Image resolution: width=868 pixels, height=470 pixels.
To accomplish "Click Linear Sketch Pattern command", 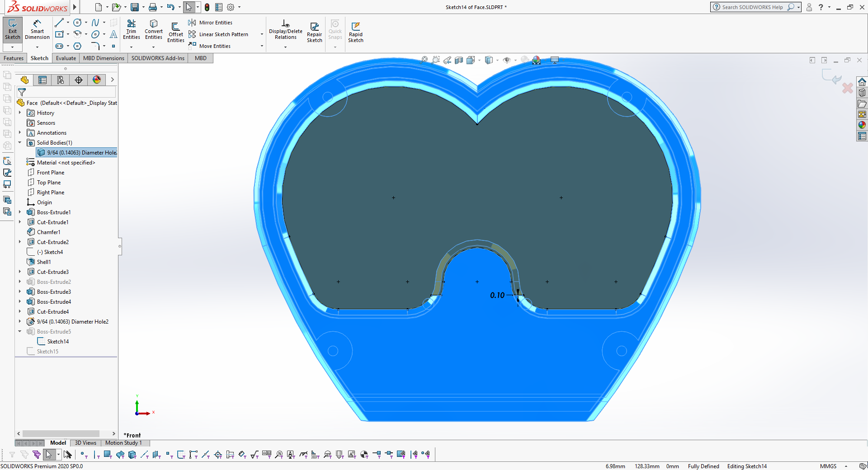I will click(x=218, y=34).
